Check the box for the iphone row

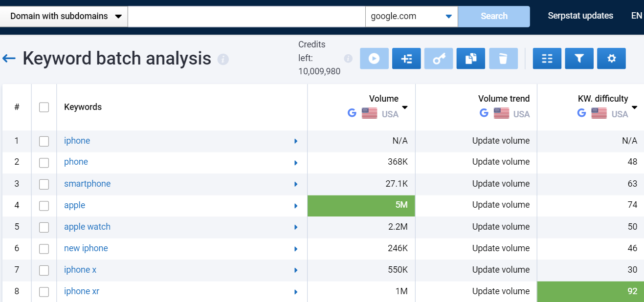44,141
